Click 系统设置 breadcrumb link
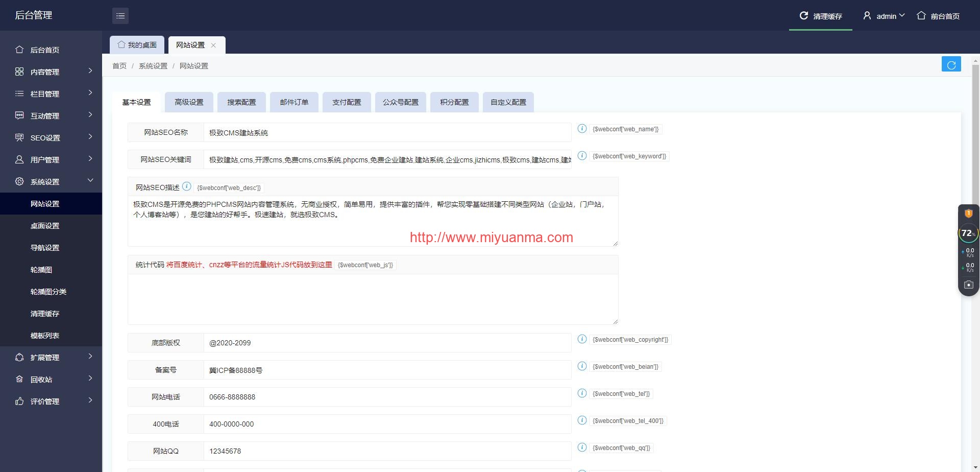The image size is (980, 472). 153,66
